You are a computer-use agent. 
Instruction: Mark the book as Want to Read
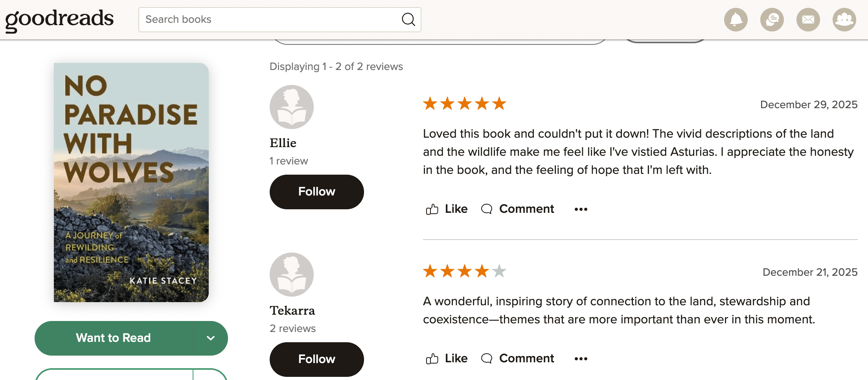click(x=114, y=338)
